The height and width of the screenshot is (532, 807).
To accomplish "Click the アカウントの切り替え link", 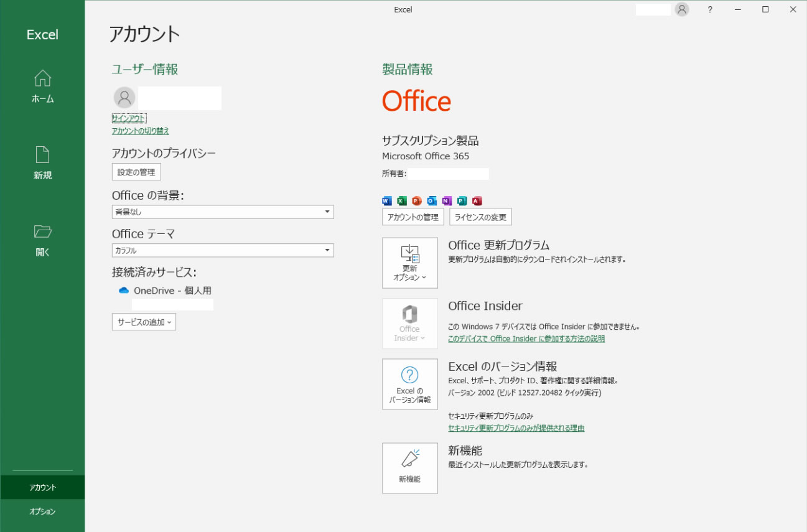I will [141, 131].
